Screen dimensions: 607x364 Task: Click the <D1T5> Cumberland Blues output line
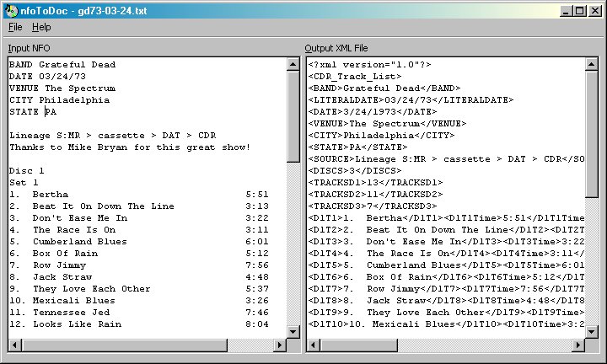pyautogui.click(x=446, y=265)
